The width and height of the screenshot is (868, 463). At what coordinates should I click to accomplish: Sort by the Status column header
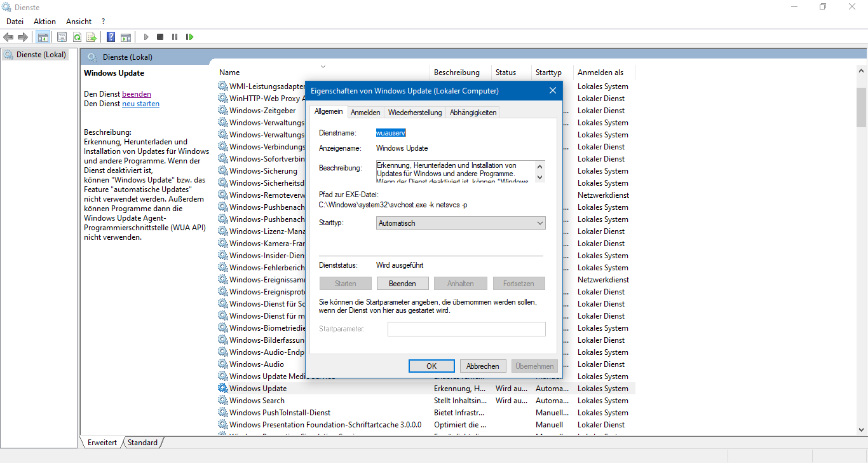pyautogui.click(x=512, y=73)
